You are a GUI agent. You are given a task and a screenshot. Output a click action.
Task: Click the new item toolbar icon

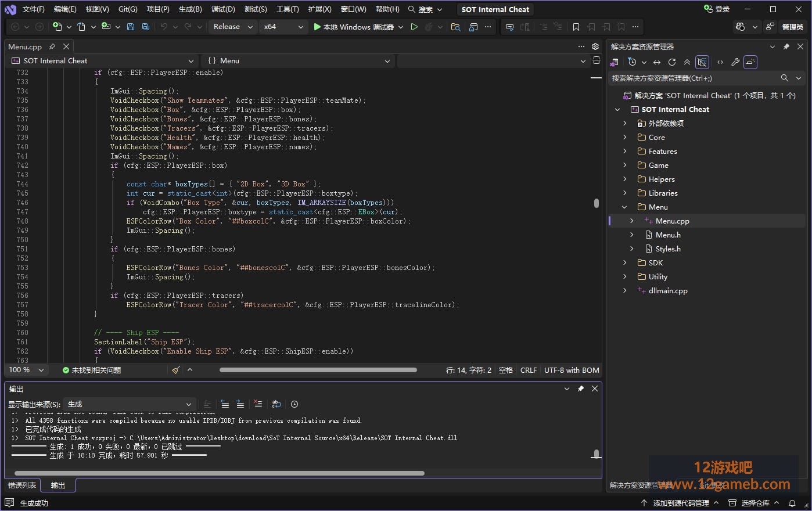[57, 27]
